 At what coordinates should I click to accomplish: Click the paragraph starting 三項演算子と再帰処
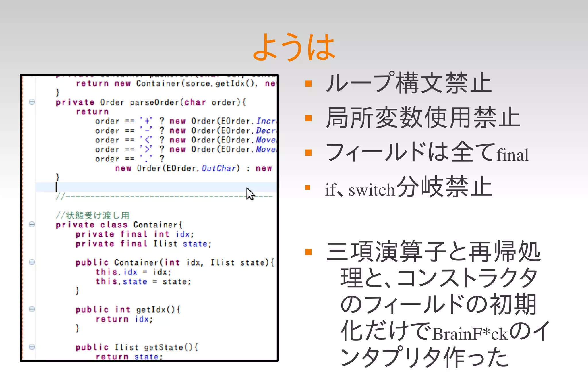point(438,304)
